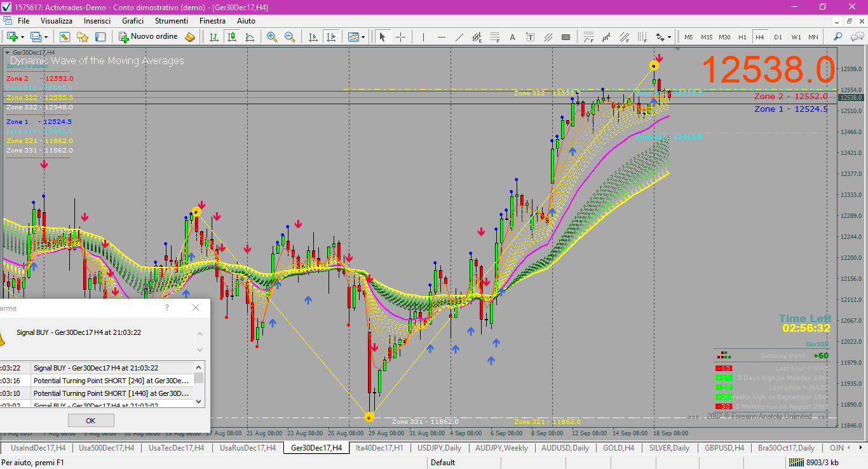Switch chart to W1 timeframe

tap(796, 37)
